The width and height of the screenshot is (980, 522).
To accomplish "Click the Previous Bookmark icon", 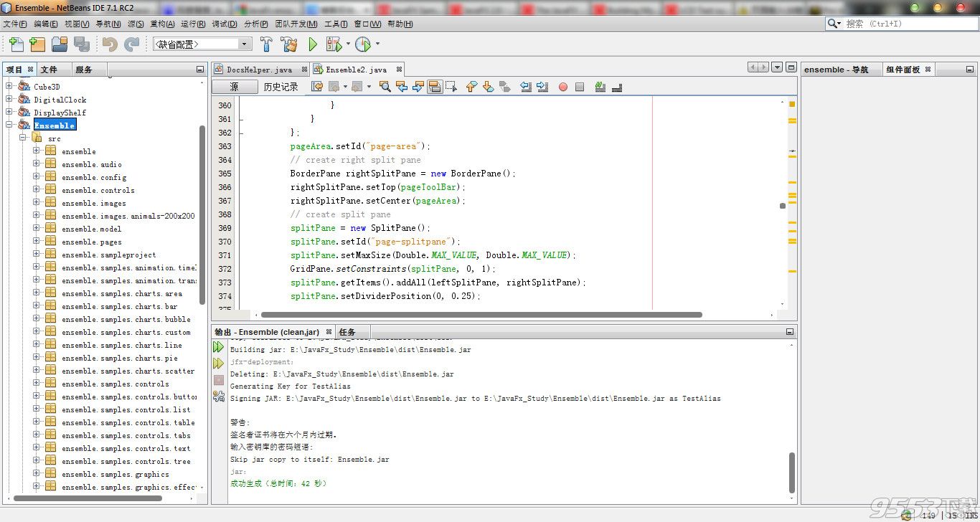I will [471, 87].
